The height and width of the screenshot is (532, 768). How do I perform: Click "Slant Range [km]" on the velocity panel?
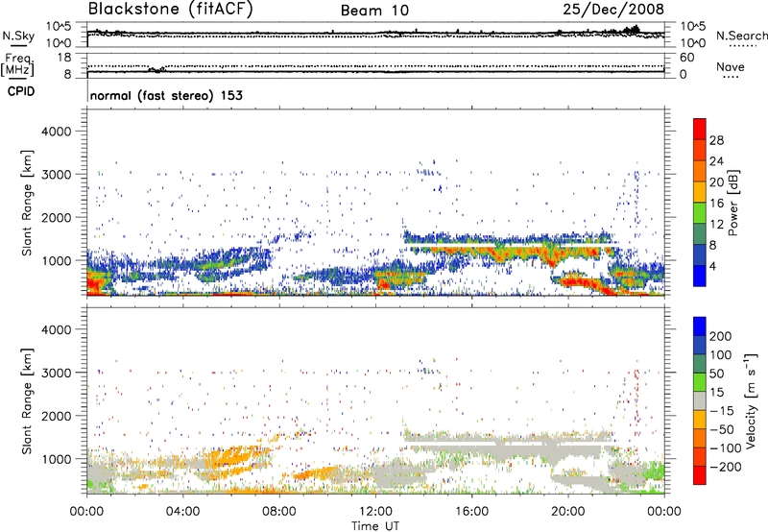(x=27, y=401)
